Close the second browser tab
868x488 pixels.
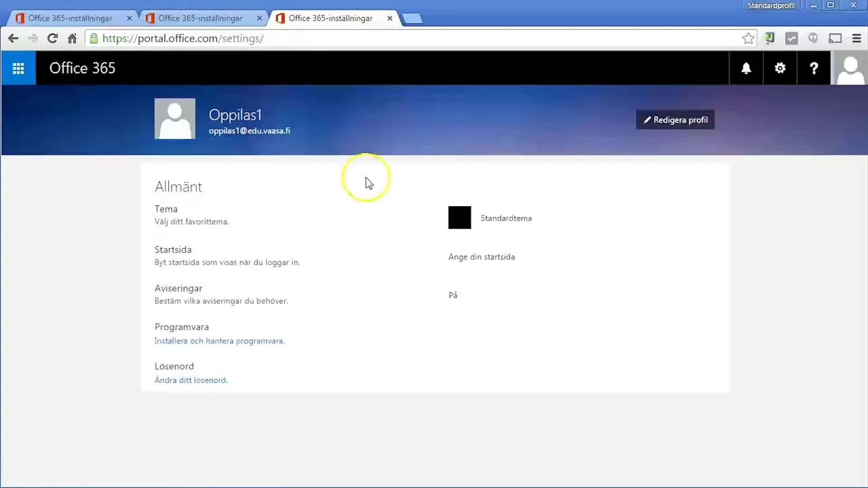(x=260, y=18)
